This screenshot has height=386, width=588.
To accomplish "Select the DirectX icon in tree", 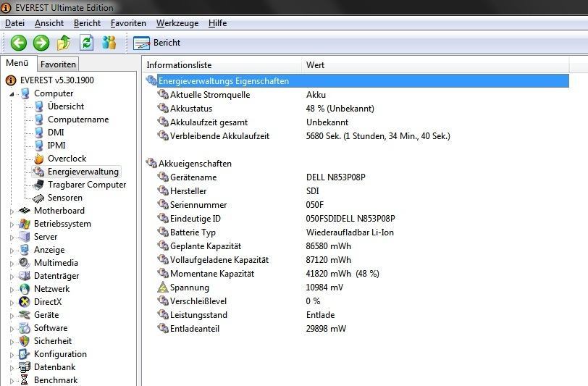I will point(25,302).
